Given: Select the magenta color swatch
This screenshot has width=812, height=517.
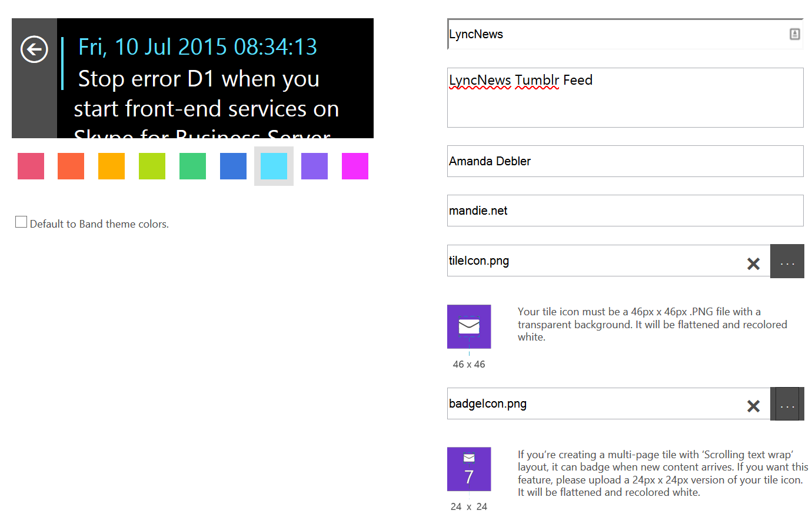Looking at the screenshot, I should tap(355, 166).
